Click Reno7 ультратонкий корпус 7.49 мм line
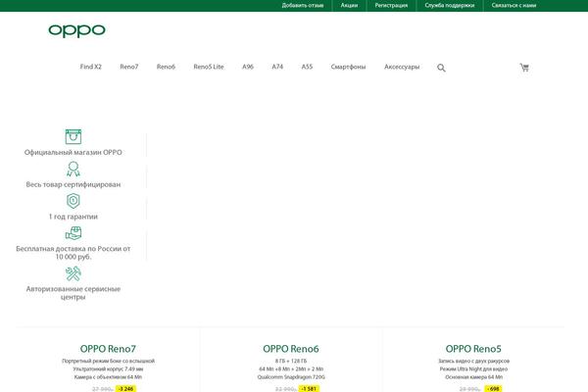The image size is (588, 392). point(108,369)
